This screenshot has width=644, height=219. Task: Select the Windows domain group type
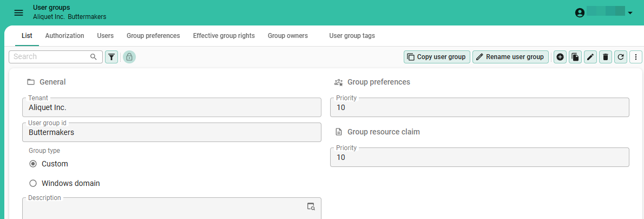[33, 183]
